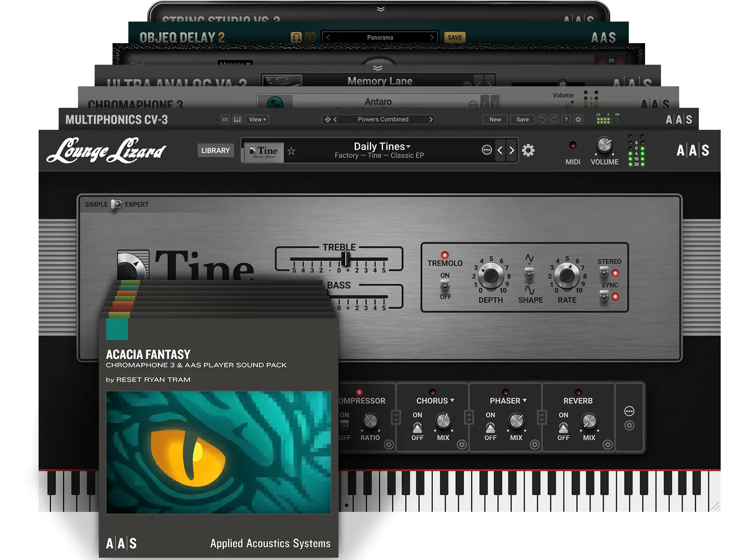The image size is (756, 560).
Task: Expand the chevron atop String Studio VS-3
Action: pyautogui.click(x=381, y=9)
